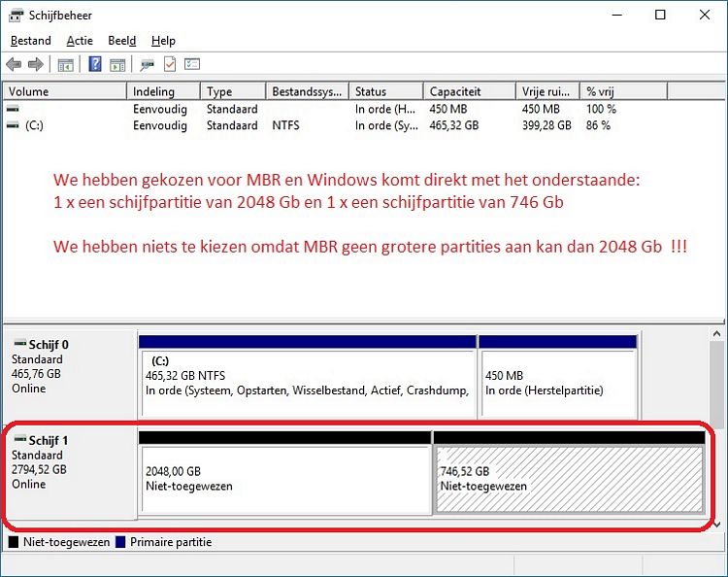The width and height of the screenshot is (728, 577).
Task: Click the In orde (H... status cell
Action: pyautogui.click(x=385, y=109)
